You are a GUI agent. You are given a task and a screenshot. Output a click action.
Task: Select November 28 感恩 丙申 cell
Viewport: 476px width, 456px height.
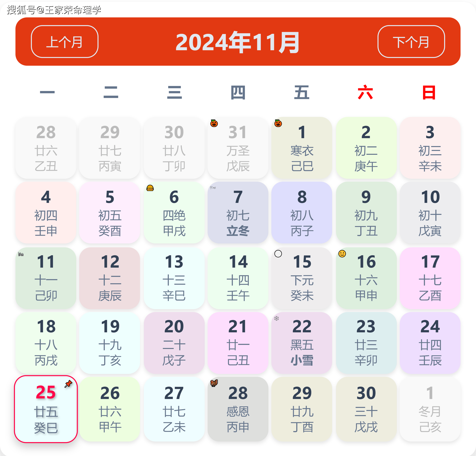(238, 409)
